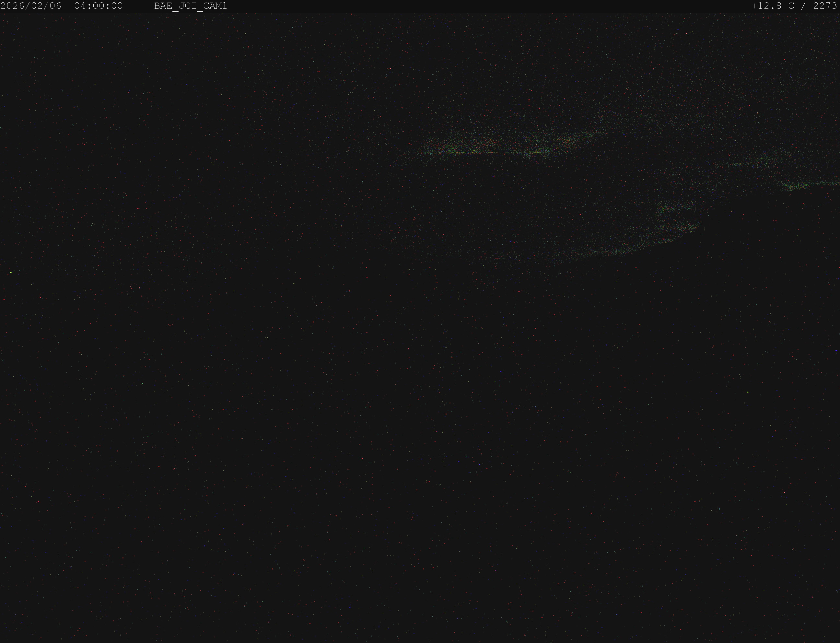
Task: Click the CAM1 part of camera name
Action: 215,6
